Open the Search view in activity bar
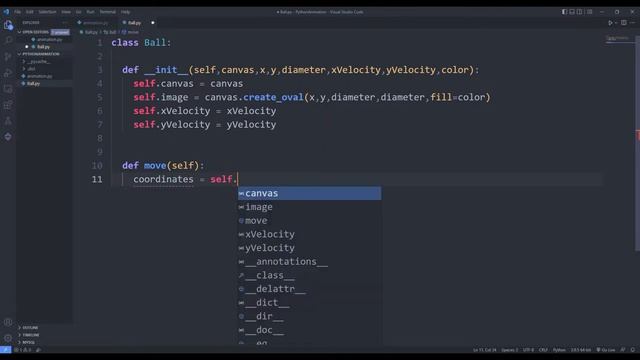This screenshot has width=640, height=360. pos(8,40)
